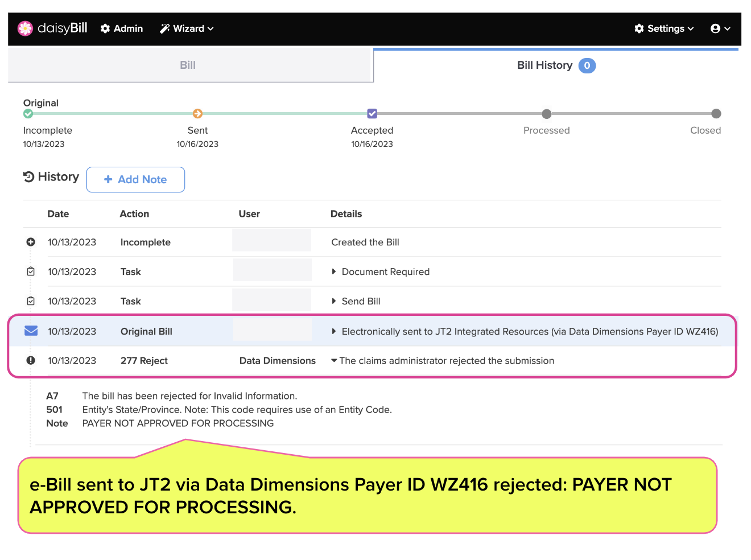
Task: Click 'Created the Bill' details text
Action: (365, 242)
